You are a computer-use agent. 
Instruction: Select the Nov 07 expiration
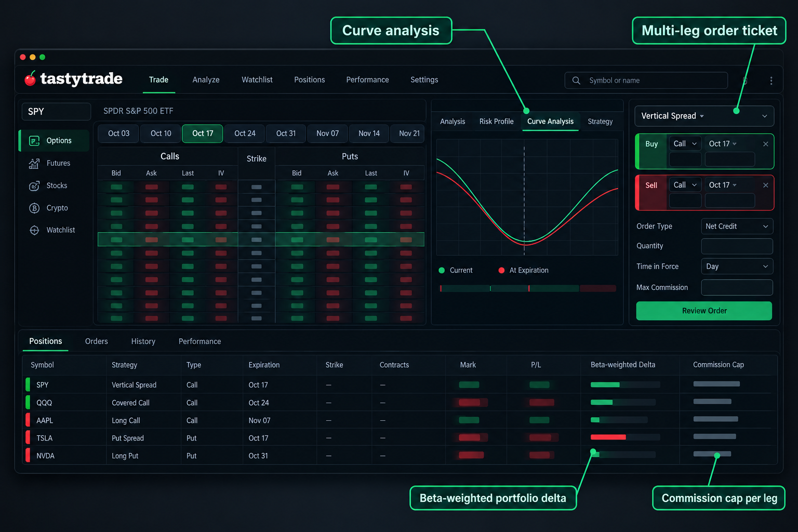(327, 134)
